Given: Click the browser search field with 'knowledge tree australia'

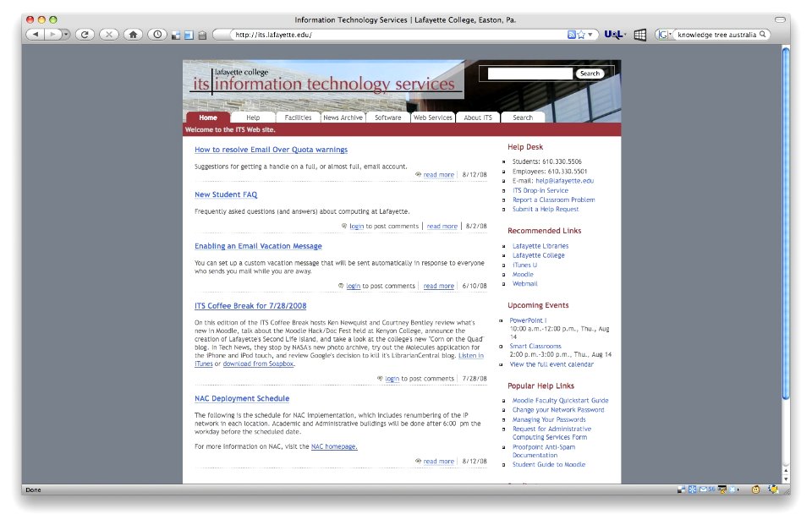Looking at the screenshot, I should (716, 35).
